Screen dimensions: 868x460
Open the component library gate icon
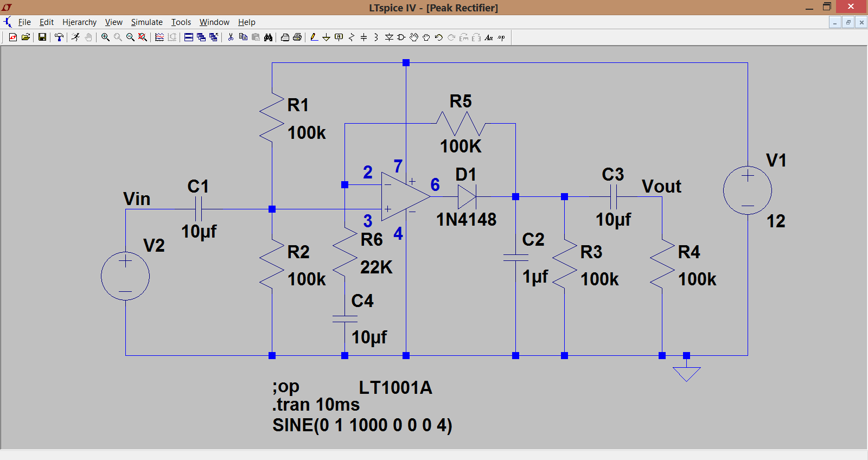coord(401,37)
